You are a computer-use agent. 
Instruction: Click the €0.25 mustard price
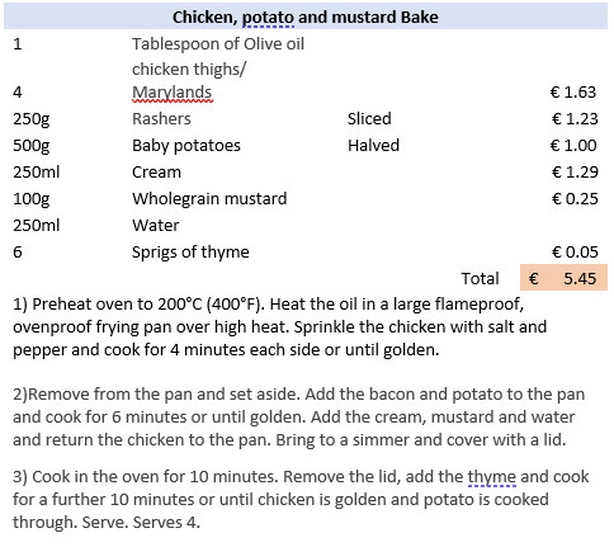coord(574,199)
